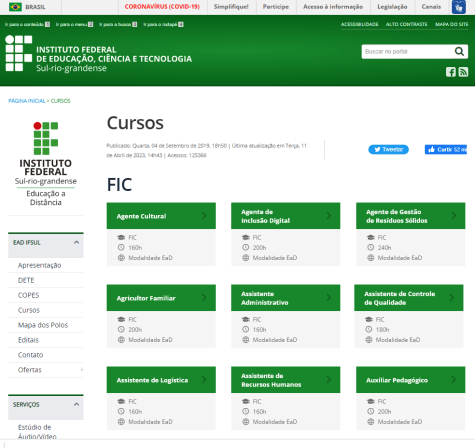This screenshot has height=448, width=475.
Task: Collapse the SERVIÇOS sidebar section
Action: [76, 404]
